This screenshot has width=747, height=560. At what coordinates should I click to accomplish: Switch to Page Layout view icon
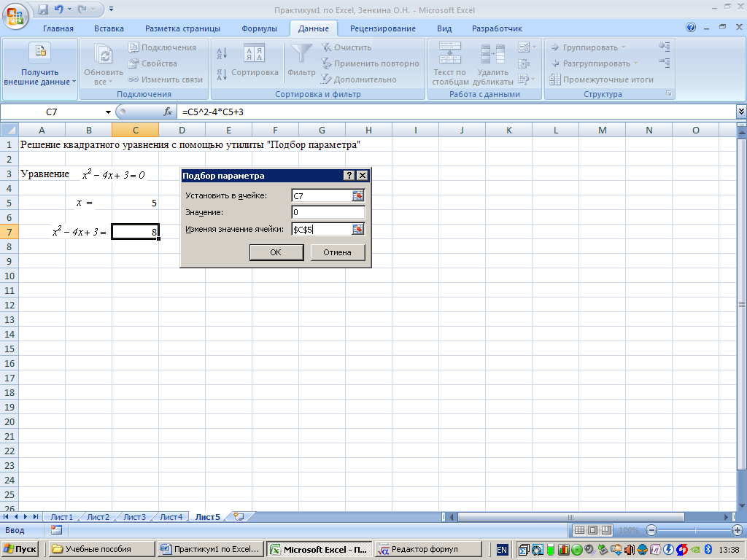(592, 530)
